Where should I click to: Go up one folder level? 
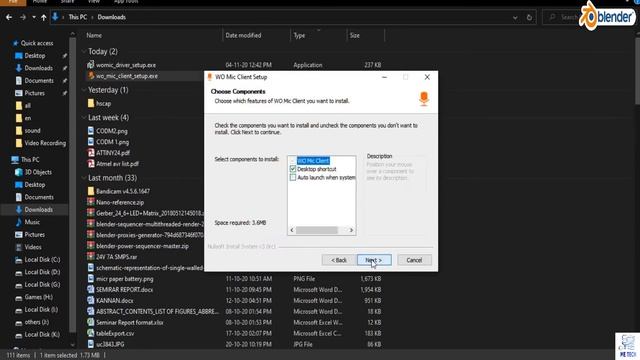tap(43, 17)
